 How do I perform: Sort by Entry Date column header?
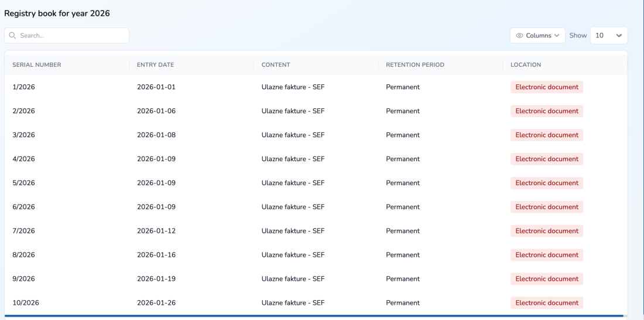click(x=155, y=65)
